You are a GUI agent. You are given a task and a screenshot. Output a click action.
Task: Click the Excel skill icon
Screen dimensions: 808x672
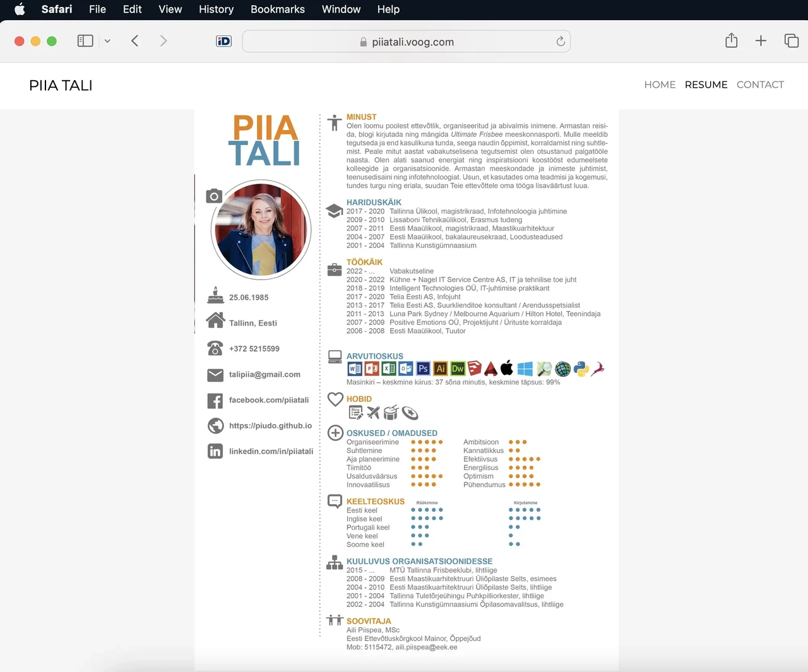click(389, 369)
